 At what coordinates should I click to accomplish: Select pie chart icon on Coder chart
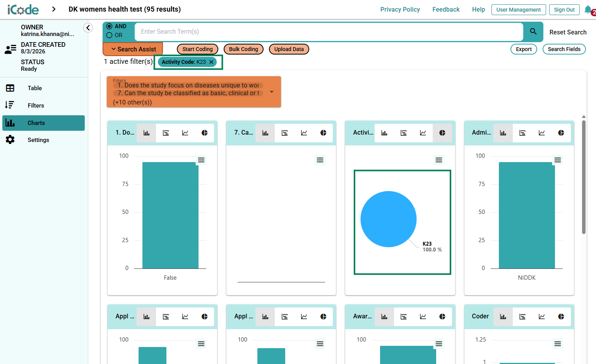pyautogui.click(x=561, y=316)
